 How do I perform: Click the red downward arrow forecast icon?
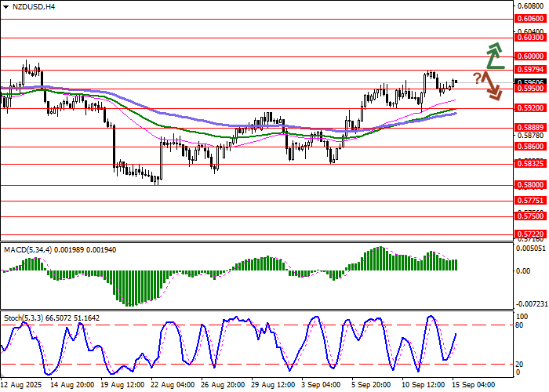492,85
